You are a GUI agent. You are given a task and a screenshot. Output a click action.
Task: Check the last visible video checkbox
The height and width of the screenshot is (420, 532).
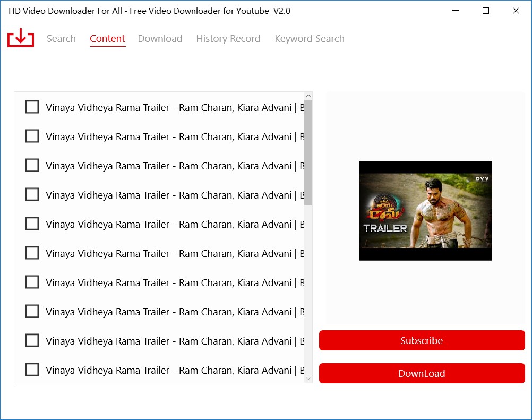point(32,370)
